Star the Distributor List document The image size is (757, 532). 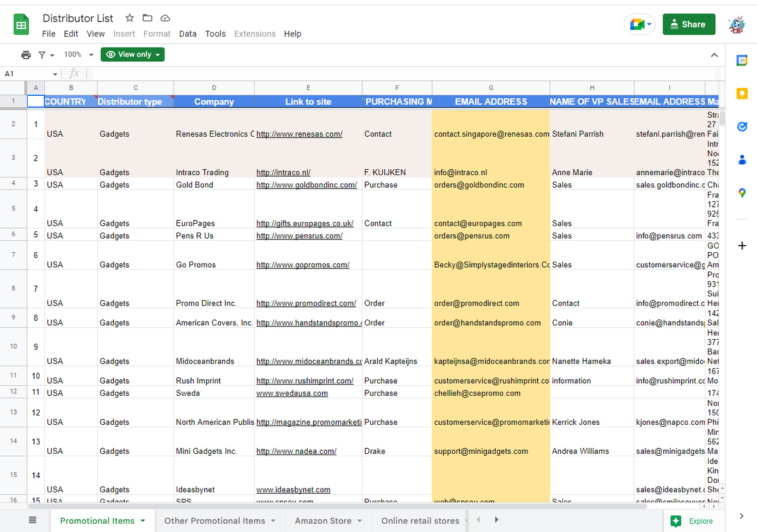[x=129, y=18]
